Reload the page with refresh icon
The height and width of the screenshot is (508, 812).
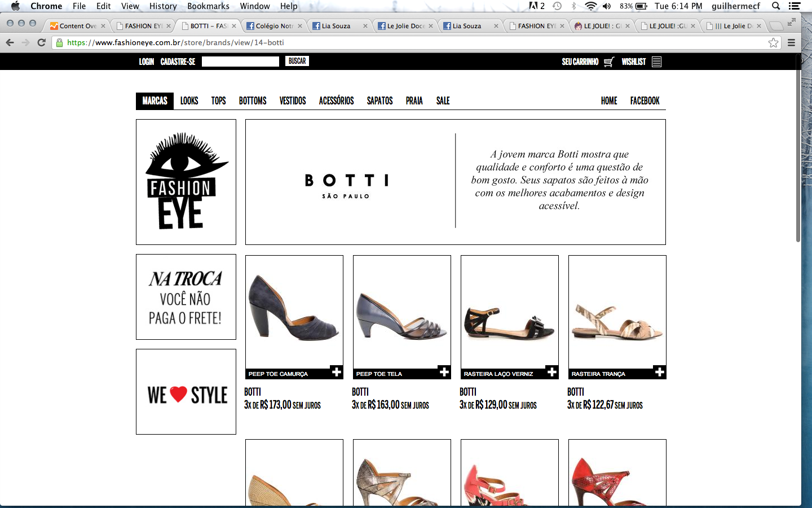click(x=41, y=42)
